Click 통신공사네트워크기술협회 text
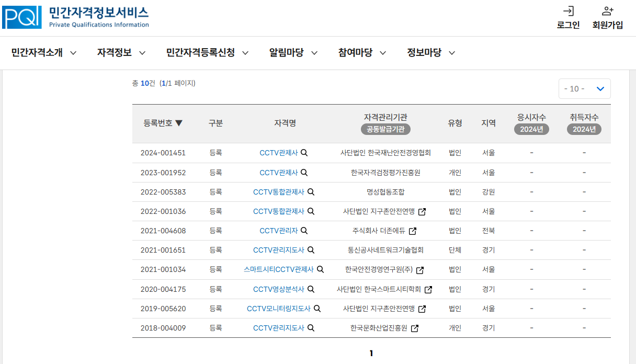 (385, 250)
